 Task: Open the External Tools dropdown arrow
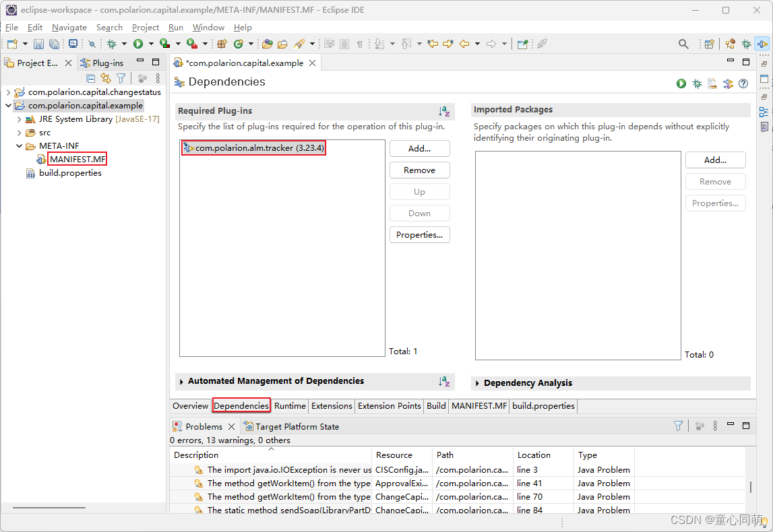tap(205, 44)
